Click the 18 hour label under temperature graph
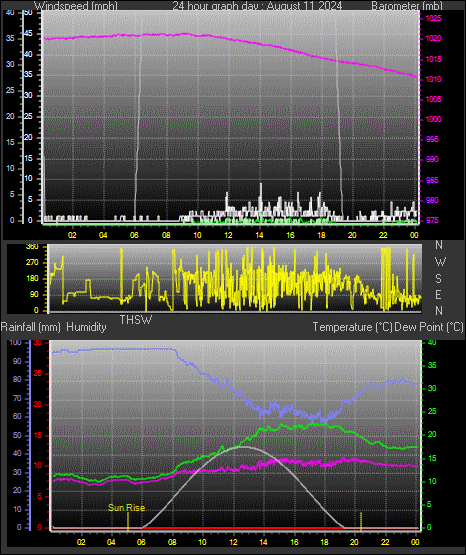Viewport: 466px width, 555px height. (x=324, y=542)
